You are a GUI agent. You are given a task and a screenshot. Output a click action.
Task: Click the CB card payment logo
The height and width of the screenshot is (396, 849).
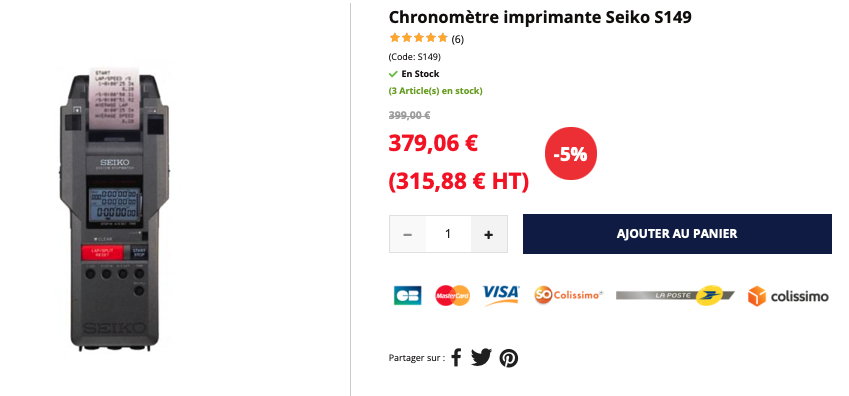pos(407,295)
